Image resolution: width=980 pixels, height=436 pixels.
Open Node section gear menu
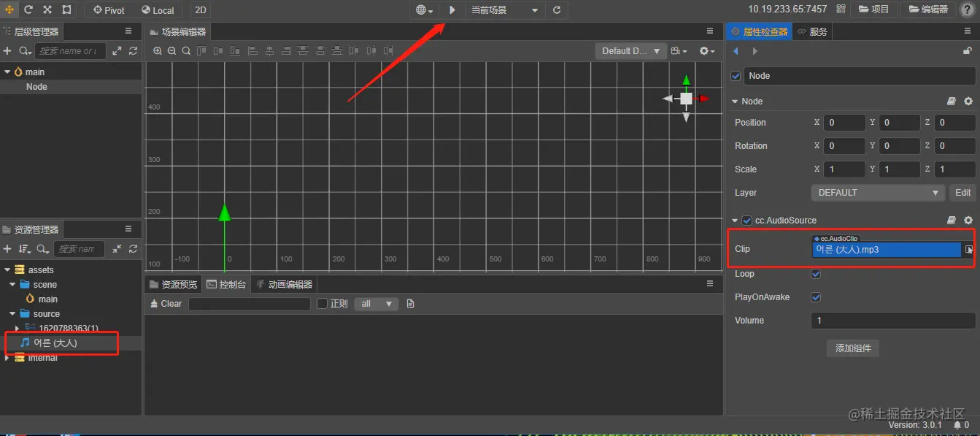click(968, 102)
